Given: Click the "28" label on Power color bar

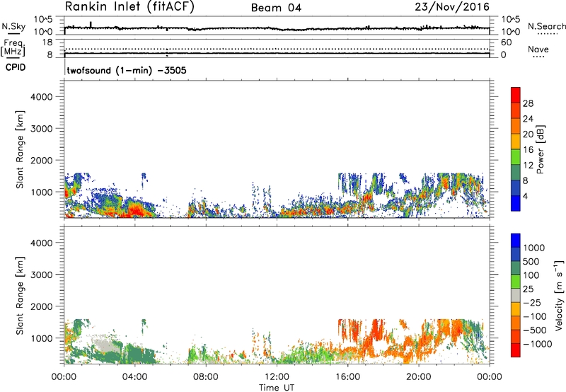Looking at the screenshot, I should (x=528, y=103).
